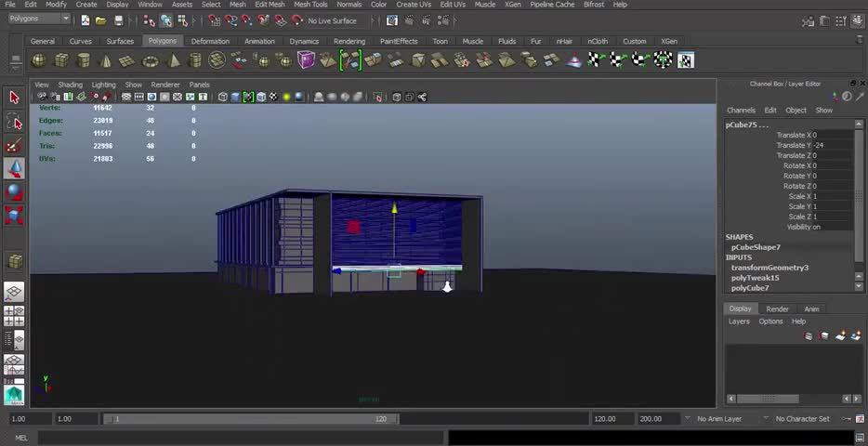Select the Rotate tool in the toolbox

(x=14, y=192)
